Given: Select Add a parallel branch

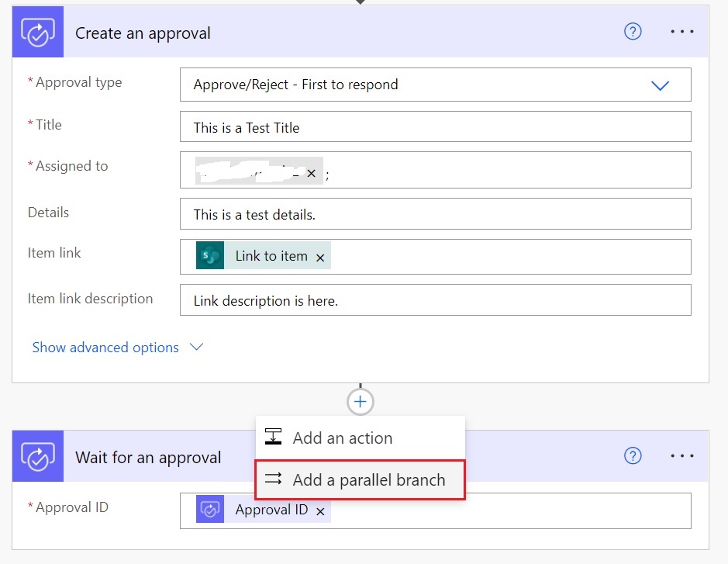Looking at the screenshot, I should point(368,480).
